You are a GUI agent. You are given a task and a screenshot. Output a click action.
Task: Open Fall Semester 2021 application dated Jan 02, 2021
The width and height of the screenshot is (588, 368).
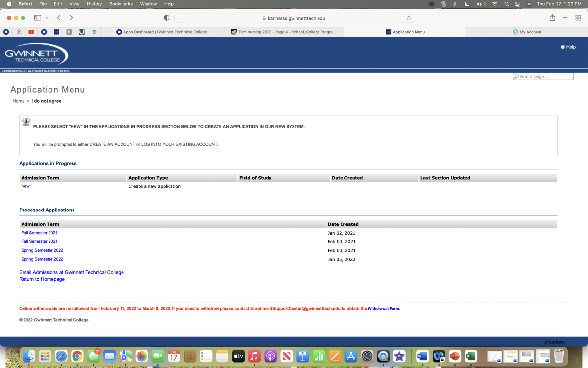[x=39, y=233]
